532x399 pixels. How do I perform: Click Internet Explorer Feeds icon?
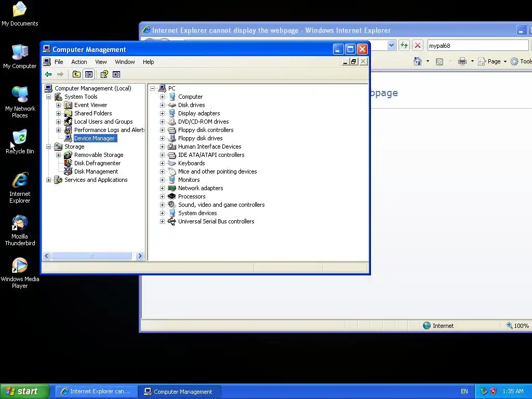point(440,61)
